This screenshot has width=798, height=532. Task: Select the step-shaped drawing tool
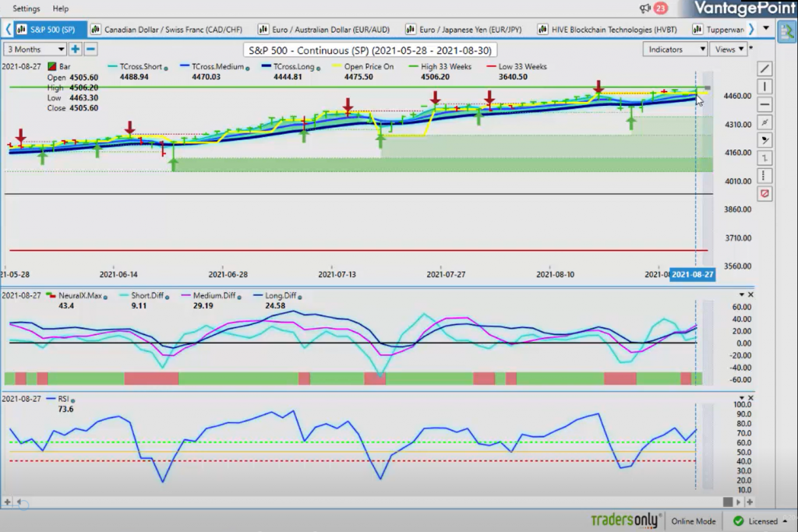click(764, 158)
